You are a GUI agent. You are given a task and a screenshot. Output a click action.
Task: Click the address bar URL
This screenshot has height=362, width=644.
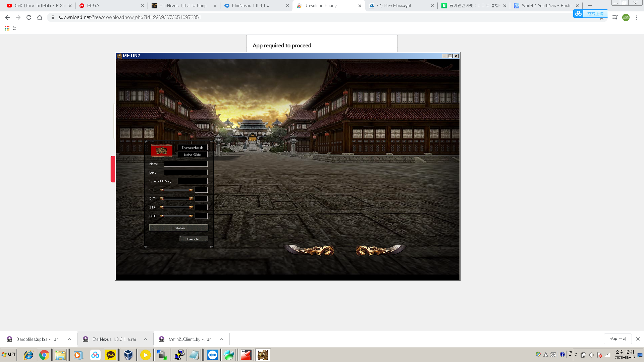point(129,17)
